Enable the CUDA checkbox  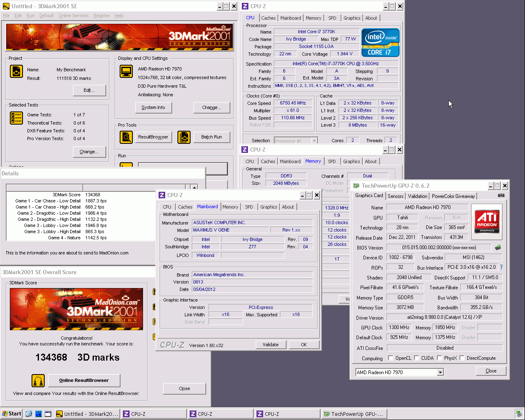pyautogui.click(x=416, y=358)
